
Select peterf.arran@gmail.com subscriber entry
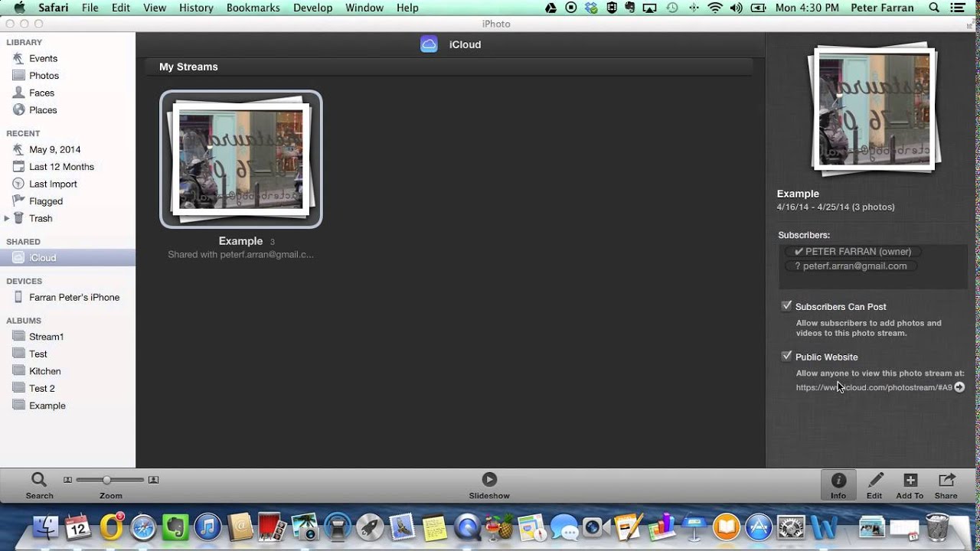(851, 266)
